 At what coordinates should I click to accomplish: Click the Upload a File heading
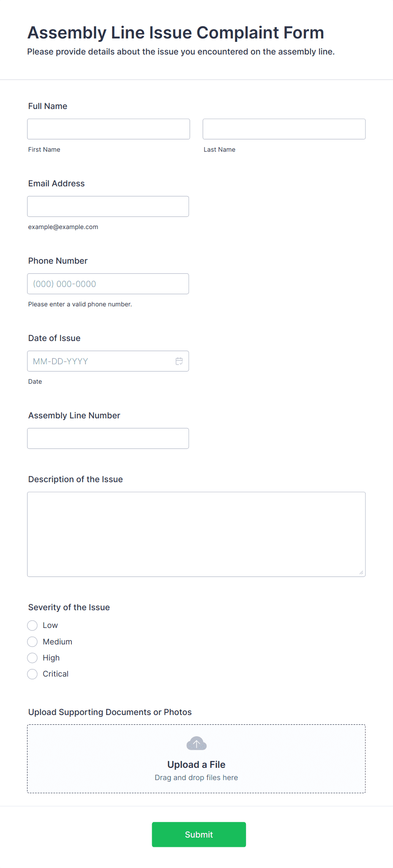[196, 764]
